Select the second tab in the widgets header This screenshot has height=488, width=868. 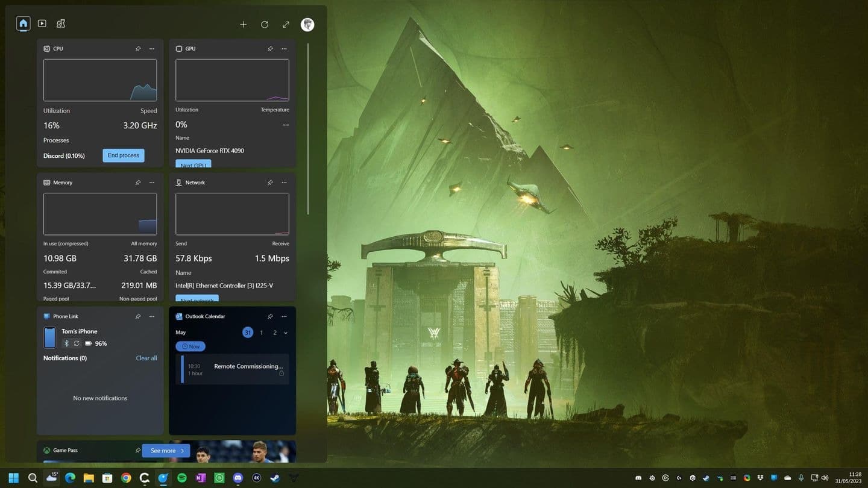click(x=42, y=23)
